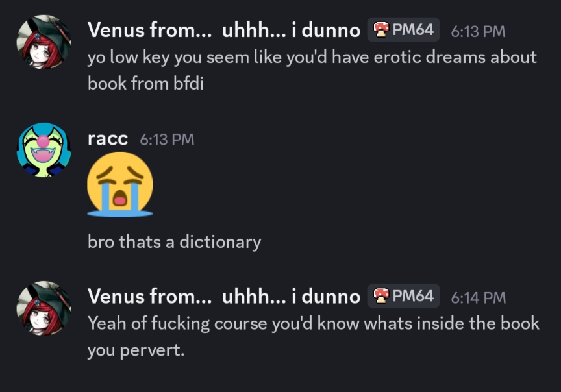Click the Venus username on the last message

click(x=223, y=297)
